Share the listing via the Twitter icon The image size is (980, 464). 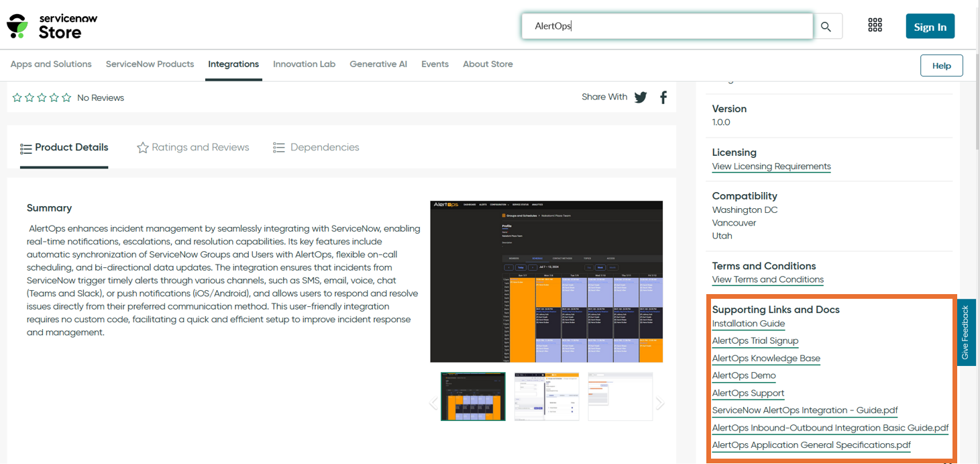(640, 97)
